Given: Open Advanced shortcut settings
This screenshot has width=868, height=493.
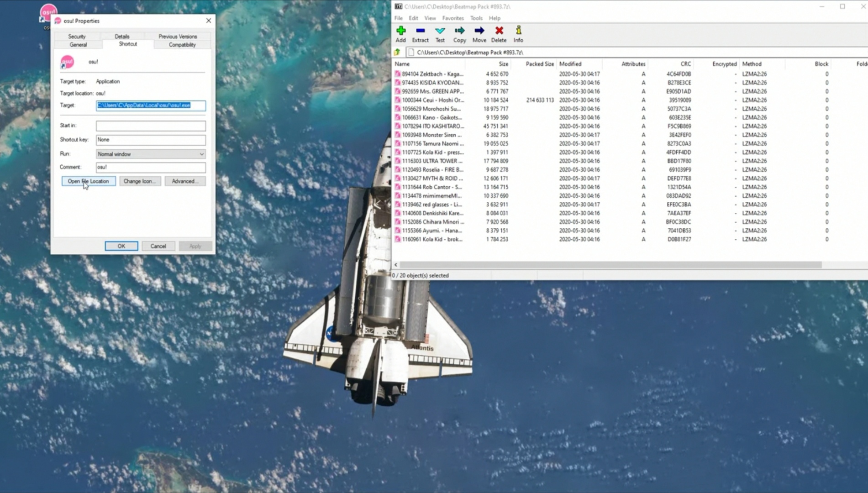Looking at the screenshot, I should [x=185, y=181].
